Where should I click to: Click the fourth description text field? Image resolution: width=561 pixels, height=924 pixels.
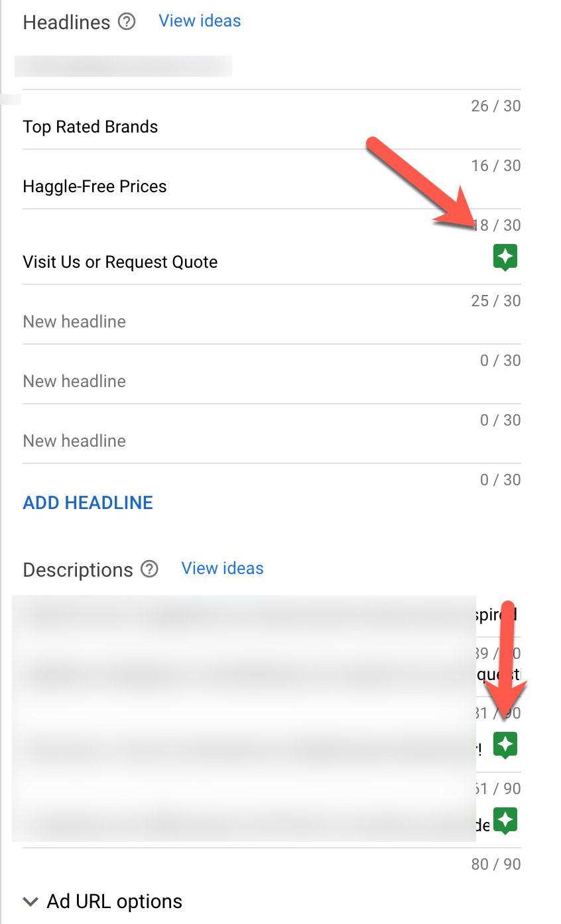pos(245,825)
